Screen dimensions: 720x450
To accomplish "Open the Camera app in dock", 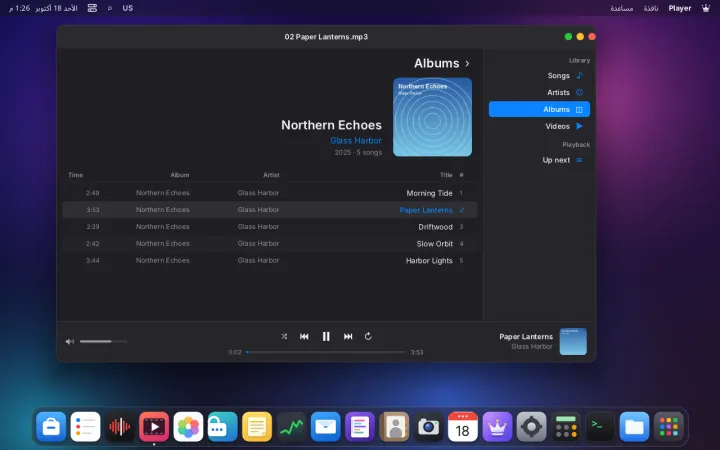I will point(428,427).
